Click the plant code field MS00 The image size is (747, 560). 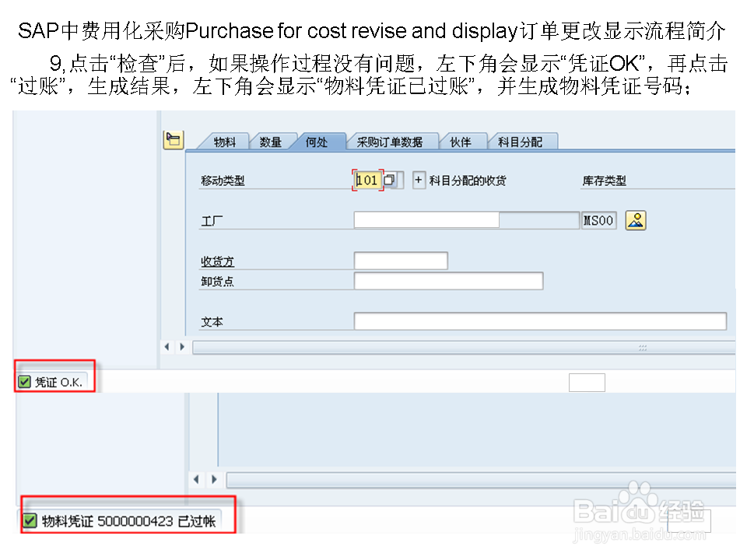(599, 220)
